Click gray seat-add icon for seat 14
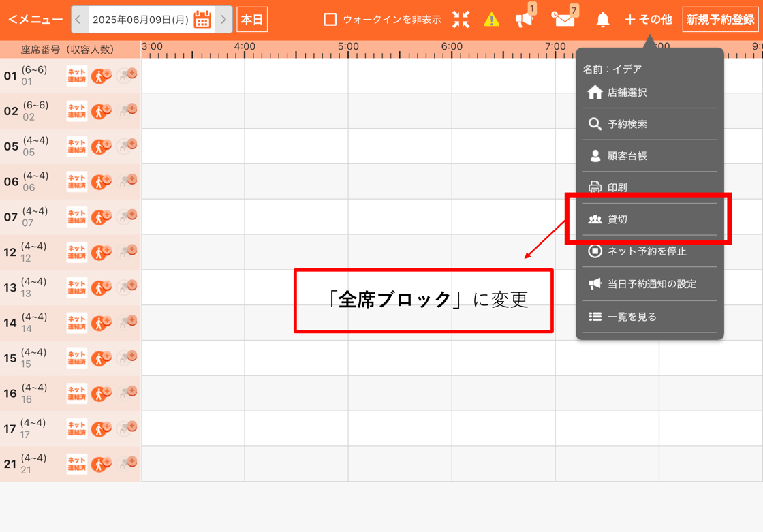763x532 pixels. 127,322
